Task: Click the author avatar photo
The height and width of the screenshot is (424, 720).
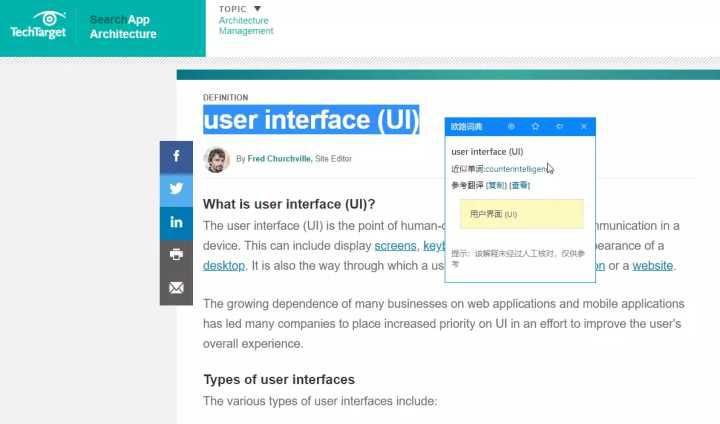Action: (x=216, y=159)
